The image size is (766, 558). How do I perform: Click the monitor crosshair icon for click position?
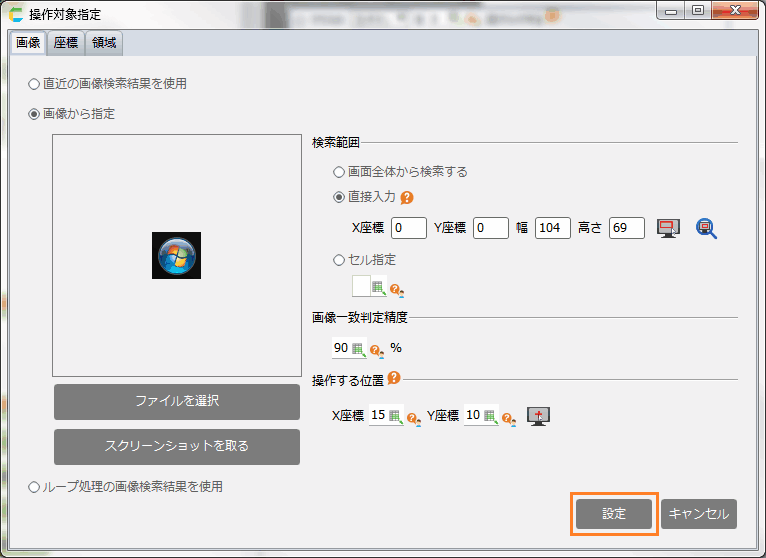coord(540,416)
